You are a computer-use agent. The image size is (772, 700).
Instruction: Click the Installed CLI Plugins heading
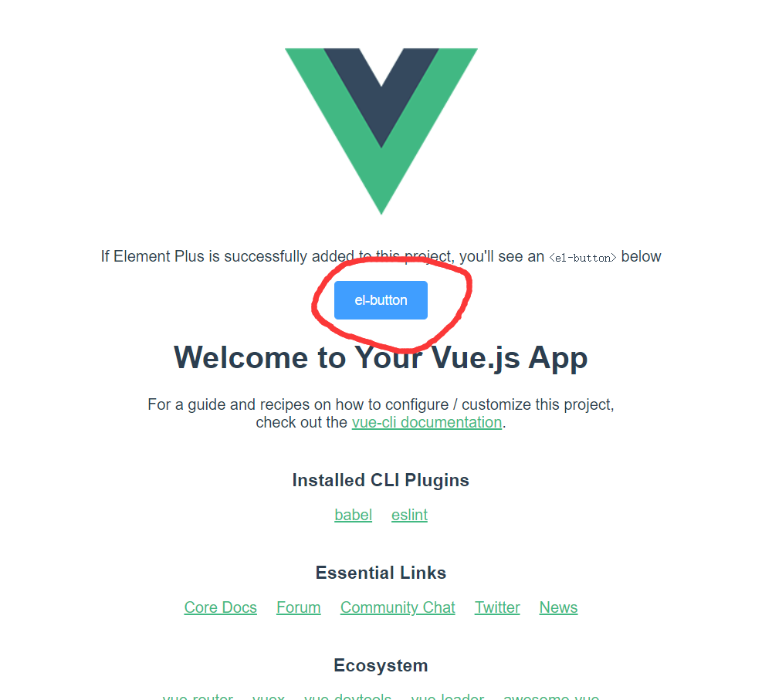coord(381,480)
